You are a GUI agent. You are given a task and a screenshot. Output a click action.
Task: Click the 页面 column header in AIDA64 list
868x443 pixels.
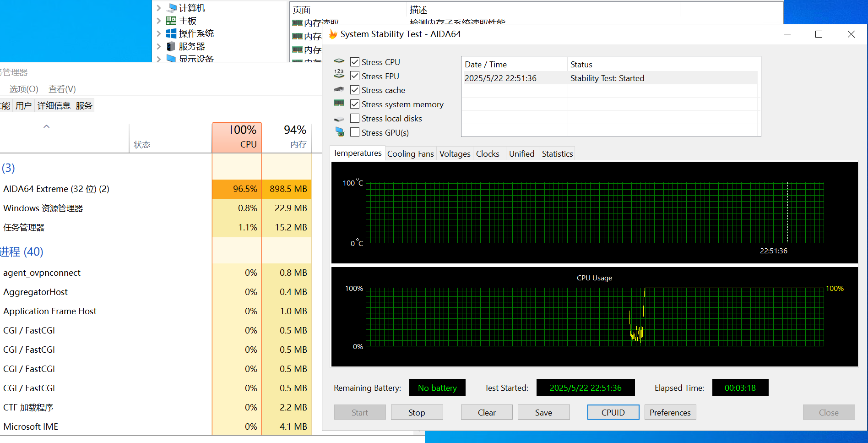tap(348, 10)
